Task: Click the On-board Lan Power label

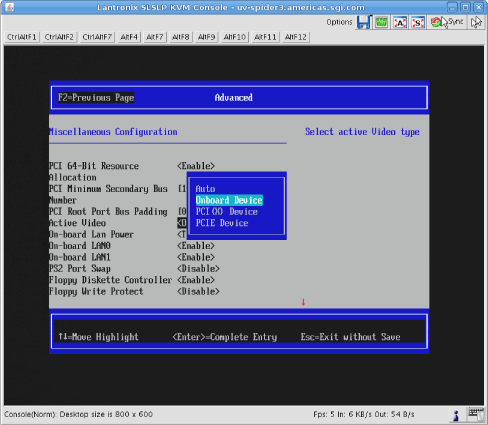Action: (91, 234)
